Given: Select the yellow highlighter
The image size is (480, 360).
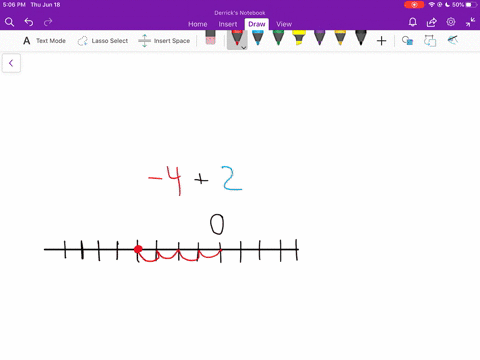Looking at the screenshot, I should click(299, 38).
